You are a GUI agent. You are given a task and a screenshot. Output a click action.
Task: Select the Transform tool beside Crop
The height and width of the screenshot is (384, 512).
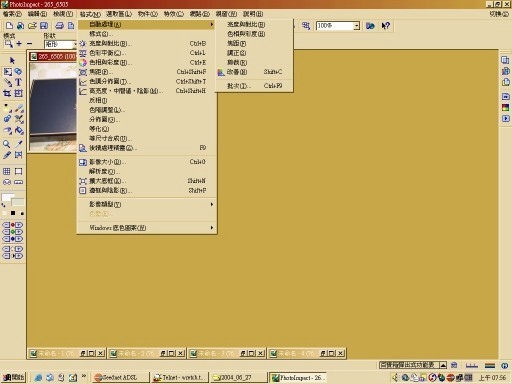[18, 93]
